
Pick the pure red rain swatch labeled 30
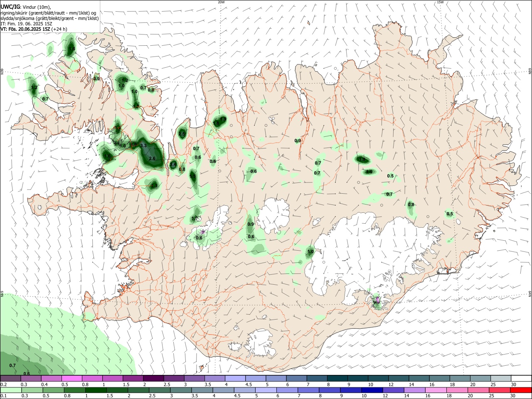(x=521, y=390)
